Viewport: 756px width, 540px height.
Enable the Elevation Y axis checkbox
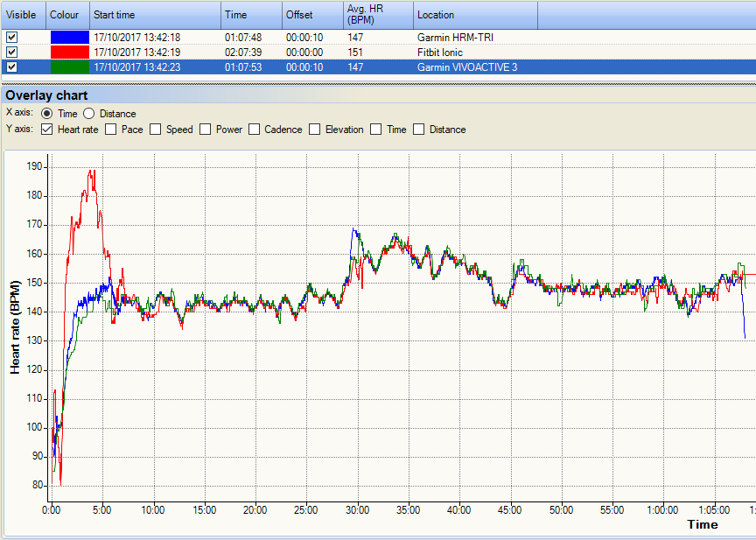click(x=315, y=130)
